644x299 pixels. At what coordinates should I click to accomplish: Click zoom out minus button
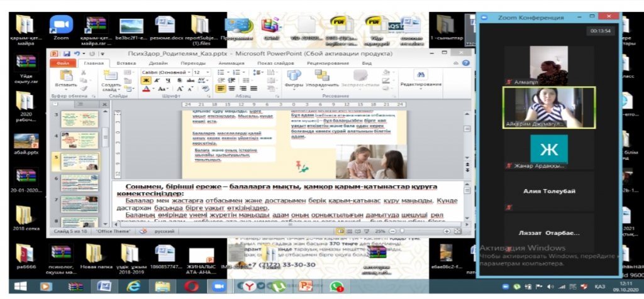[394, 231]
